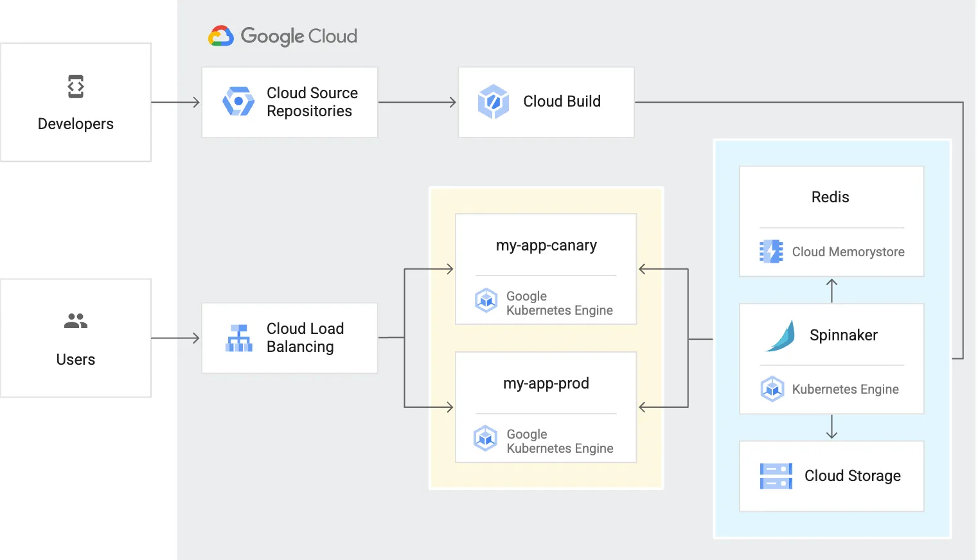Click the arrow from Spinnaker to Redis
The width and height of the screenshot is (978, 560).
831,290
